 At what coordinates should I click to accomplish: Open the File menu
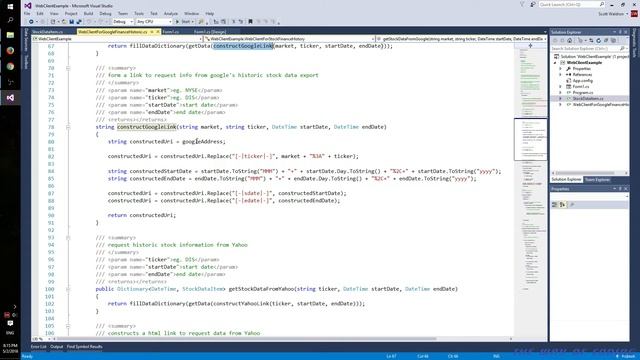(27, 13)
